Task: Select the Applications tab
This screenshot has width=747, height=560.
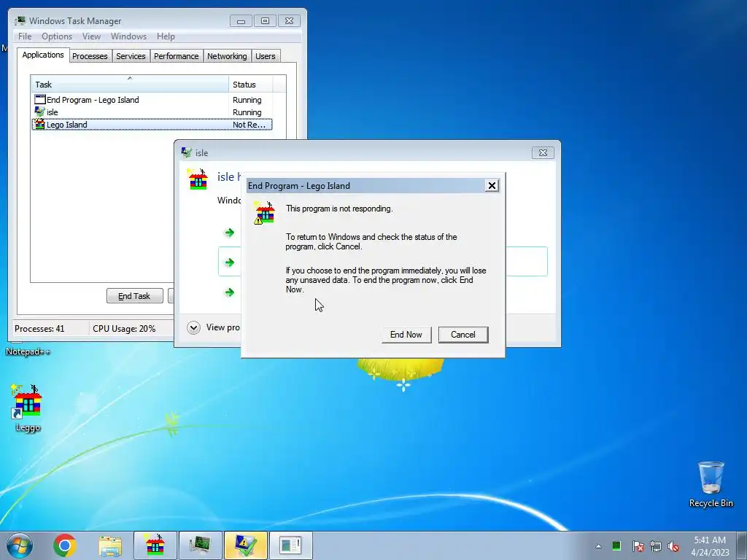Action: point(43,55)
